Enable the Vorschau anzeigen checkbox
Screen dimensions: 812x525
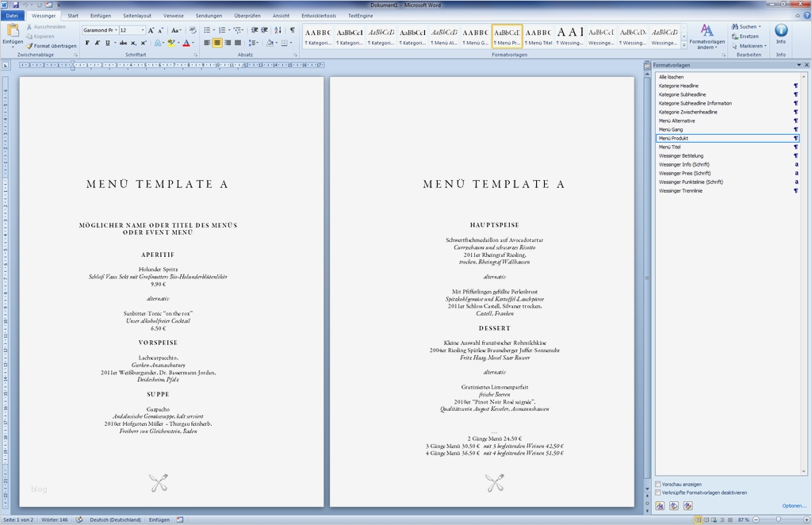click(659, 484)
